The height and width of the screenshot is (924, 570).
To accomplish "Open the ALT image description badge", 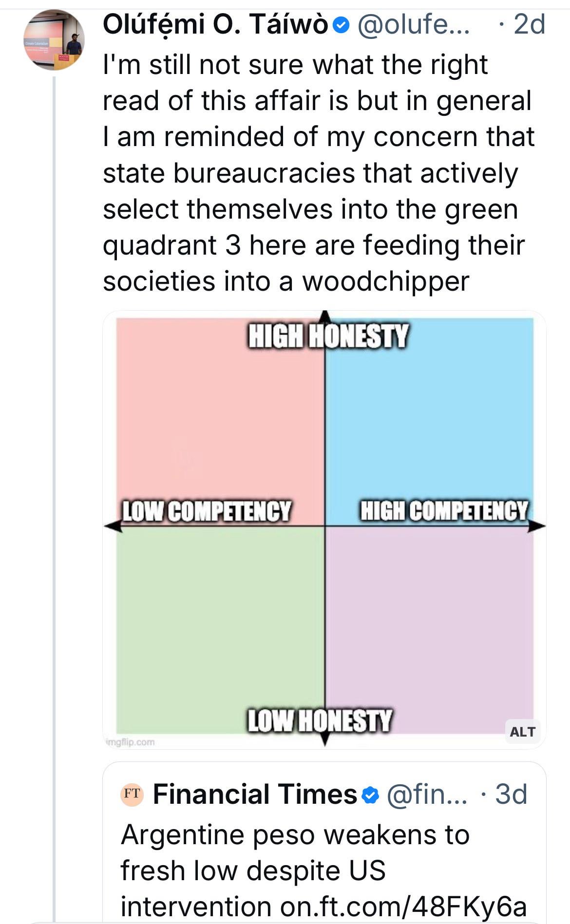I will (522, 732).
